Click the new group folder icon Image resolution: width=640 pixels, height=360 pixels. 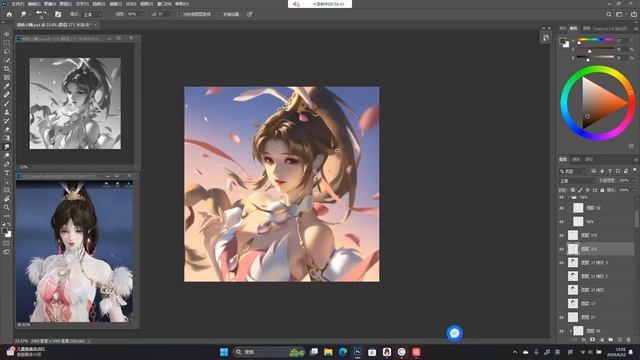[x=611, y=340]
